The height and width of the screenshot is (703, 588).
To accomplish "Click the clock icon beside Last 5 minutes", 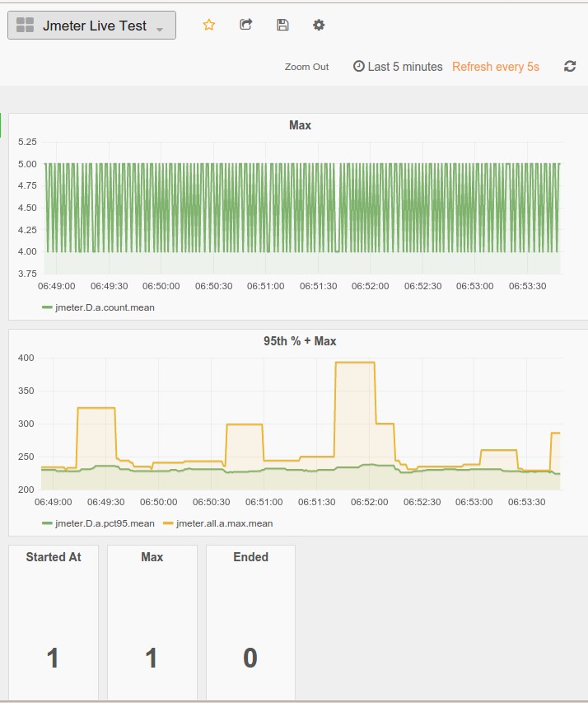I will point(358,67).
